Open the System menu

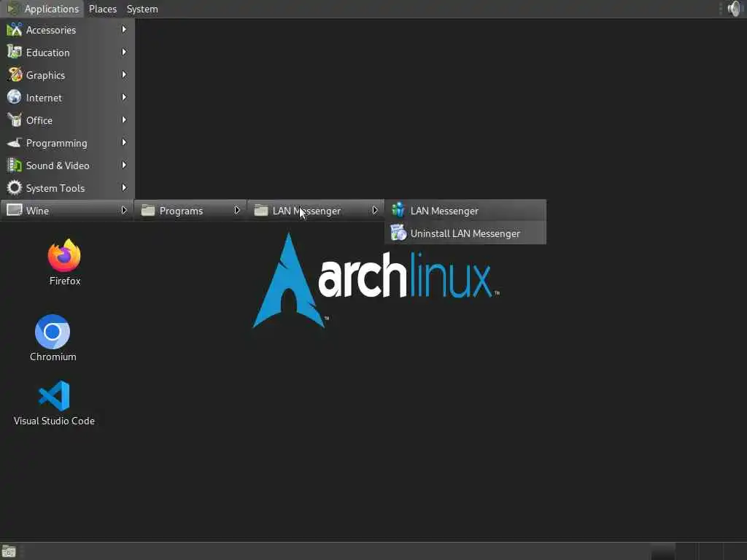coord(142,9)
